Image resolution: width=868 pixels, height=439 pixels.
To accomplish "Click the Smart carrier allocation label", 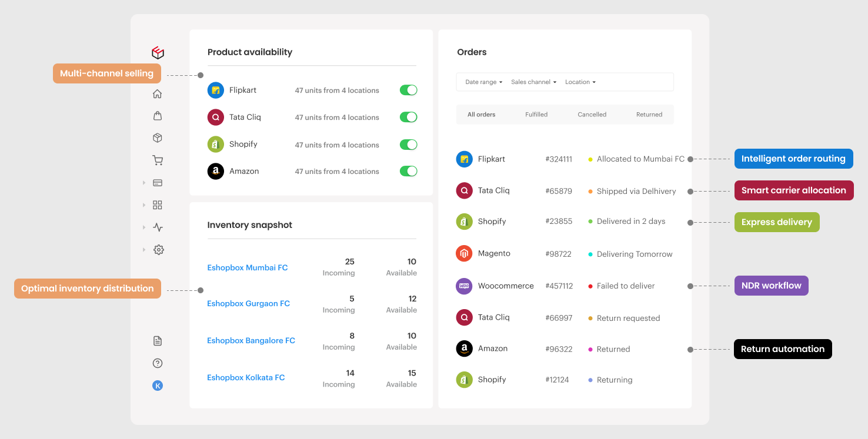I will (794, 190).
